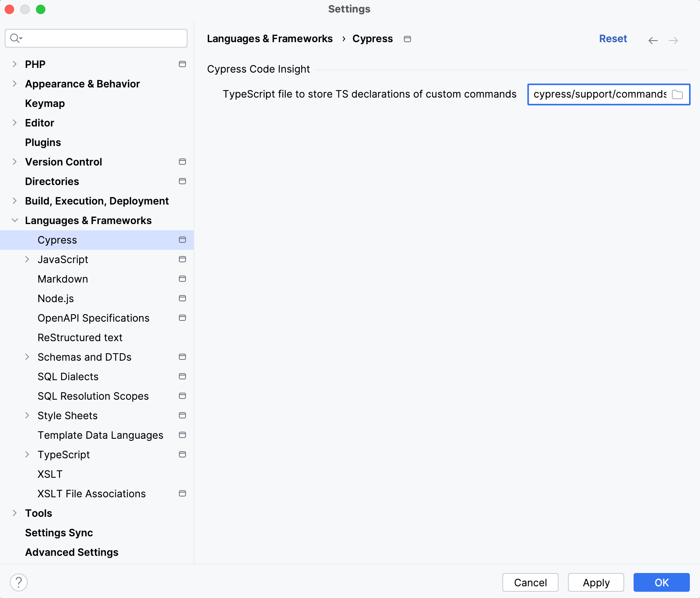Click the Reset link
700x598 pixels.
coord(613,39)
